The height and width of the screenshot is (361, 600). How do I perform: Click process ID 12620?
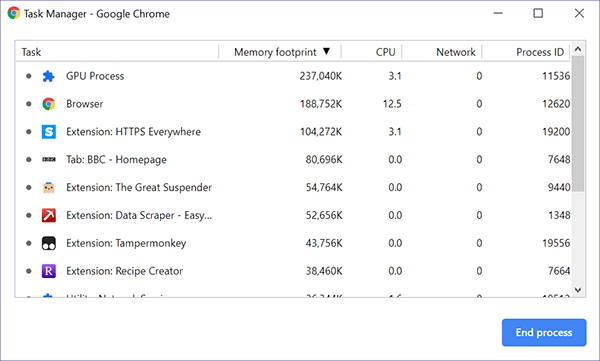556,104
